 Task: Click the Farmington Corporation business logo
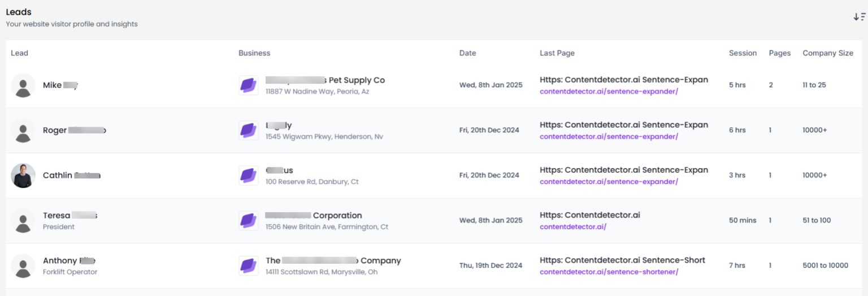point(249,221)
